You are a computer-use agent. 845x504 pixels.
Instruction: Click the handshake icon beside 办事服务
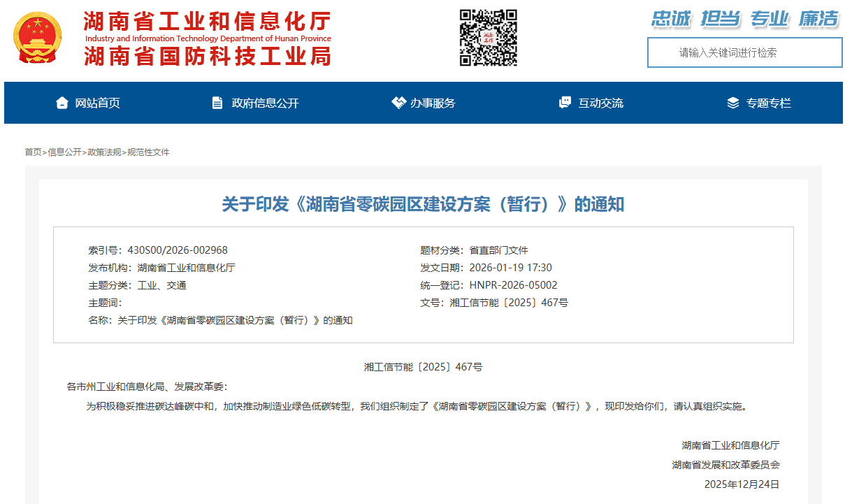tap(398, 103)
